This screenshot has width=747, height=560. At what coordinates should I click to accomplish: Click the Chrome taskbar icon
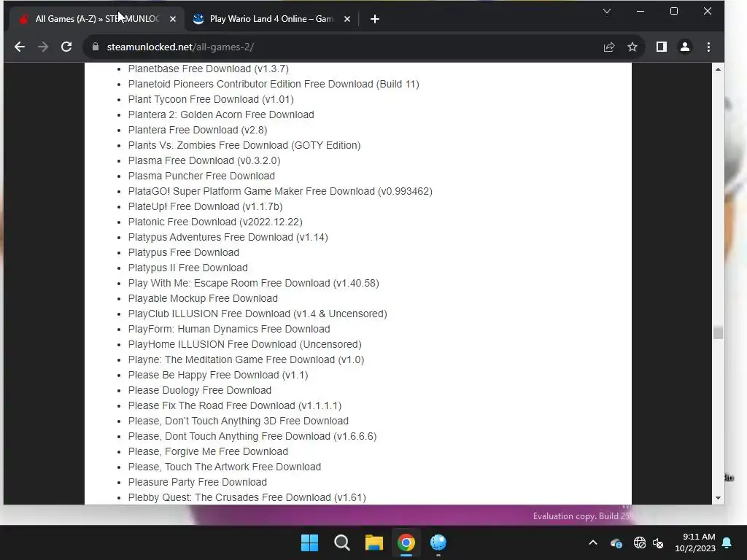point(406,542)
